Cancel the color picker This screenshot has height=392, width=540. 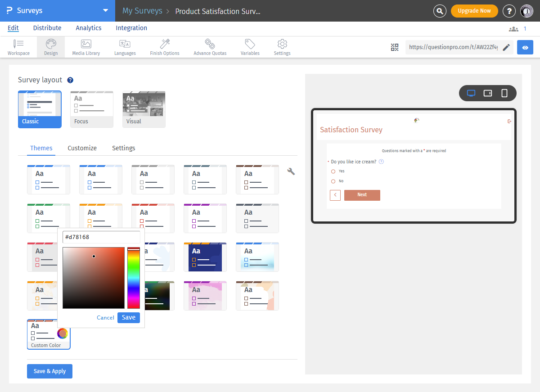click(105, 318)
